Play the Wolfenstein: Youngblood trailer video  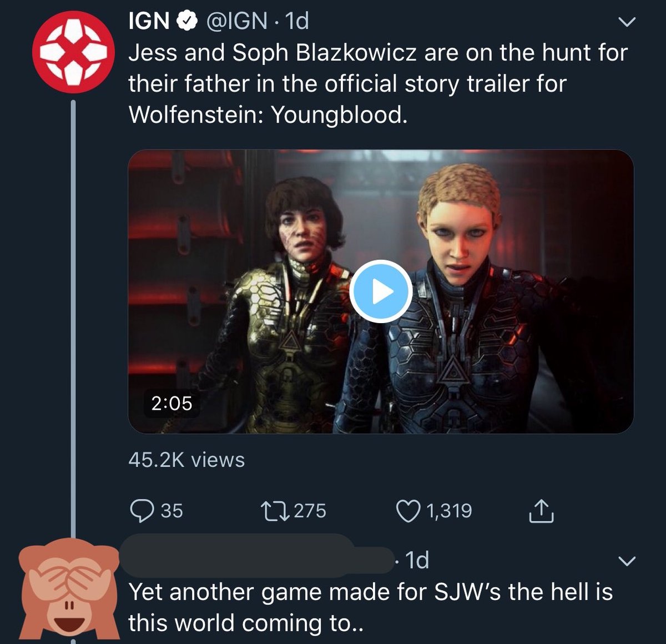(x=381, y=291)
